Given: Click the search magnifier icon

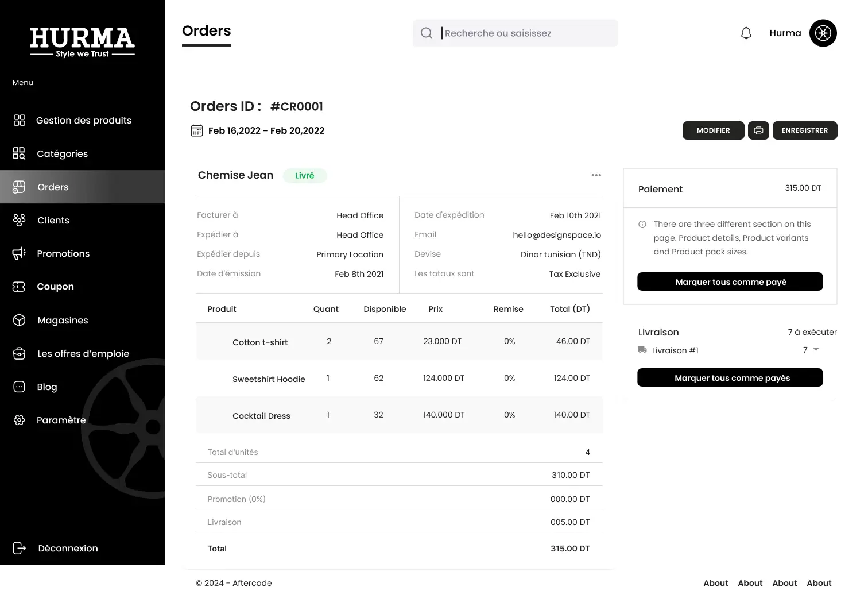Looking at the screenshot, I should point(427,33).
